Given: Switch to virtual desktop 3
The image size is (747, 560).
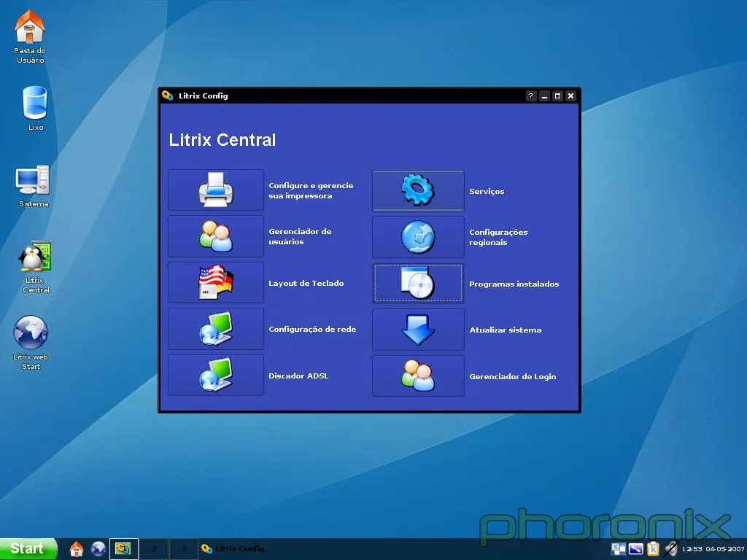Looking at the screenshot, I should click(183, 549).
